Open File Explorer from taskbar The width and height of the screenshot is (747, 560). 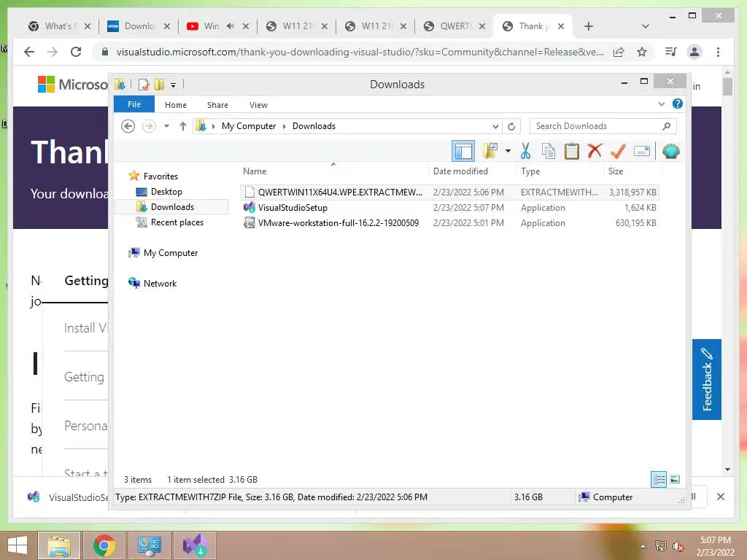[x=59, y=545]
